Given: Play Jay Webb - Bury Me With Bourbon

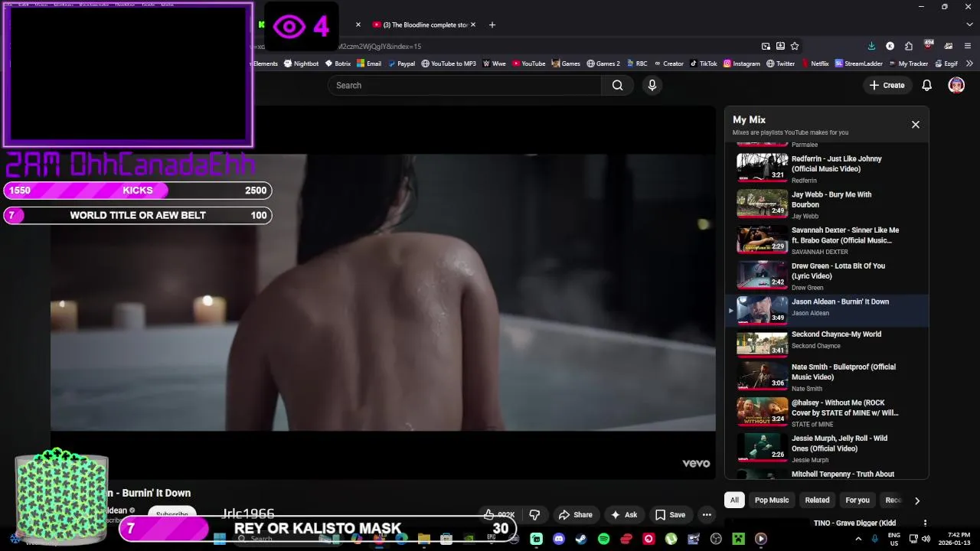Looking at the screenshot, I should 826,204.
